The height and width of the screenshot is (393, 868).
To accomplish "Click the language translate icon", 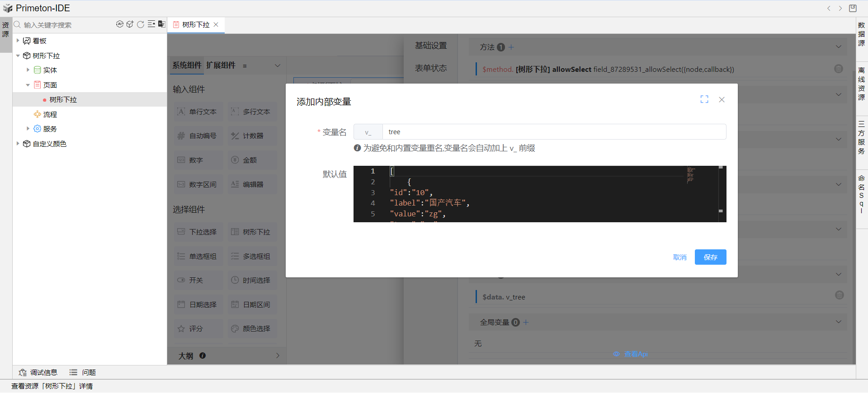I will (161, 24).
